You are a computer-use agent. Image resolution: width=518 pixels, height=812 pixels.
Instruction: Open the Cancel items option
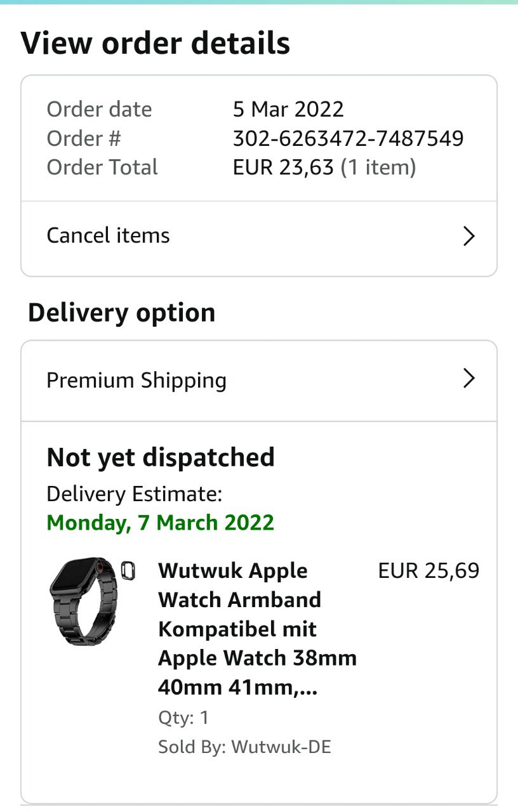pos(109,236)
